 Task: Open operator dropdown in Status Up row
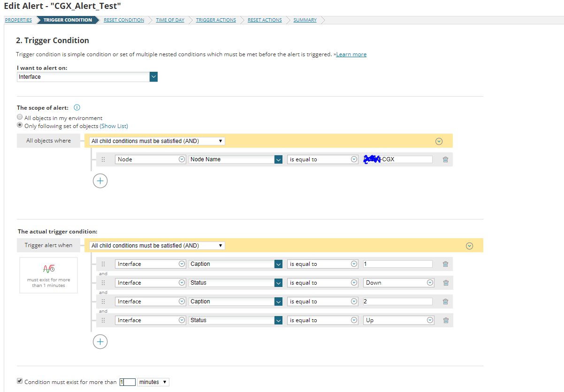(323, 320)
